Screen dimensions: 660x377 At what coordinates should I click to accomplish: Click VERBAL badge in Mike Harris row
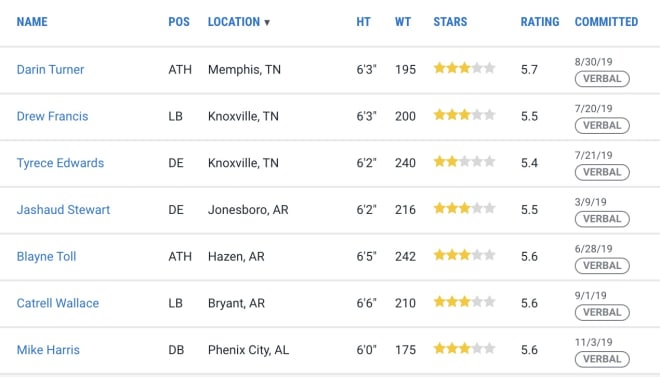[x=602, y=359]
